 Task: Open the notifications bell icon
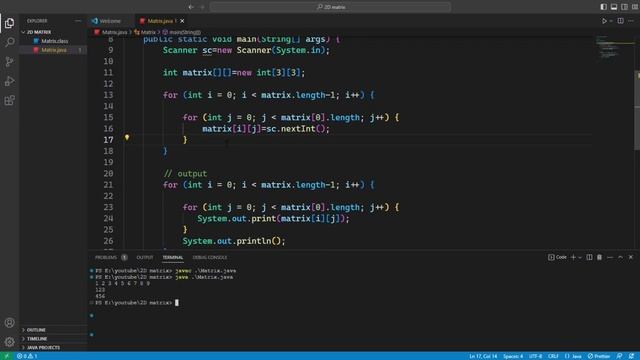(632, 356)
